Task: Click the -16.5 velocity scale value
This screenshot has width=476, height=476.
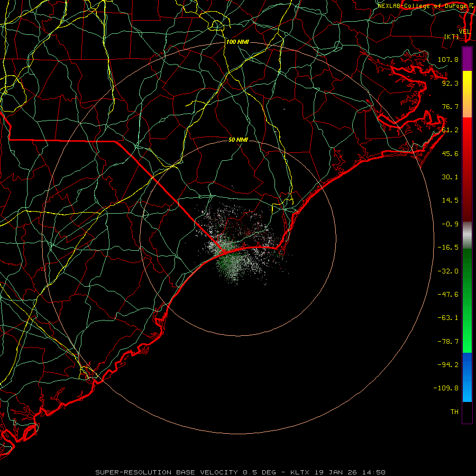Action: tap(448, 248)
